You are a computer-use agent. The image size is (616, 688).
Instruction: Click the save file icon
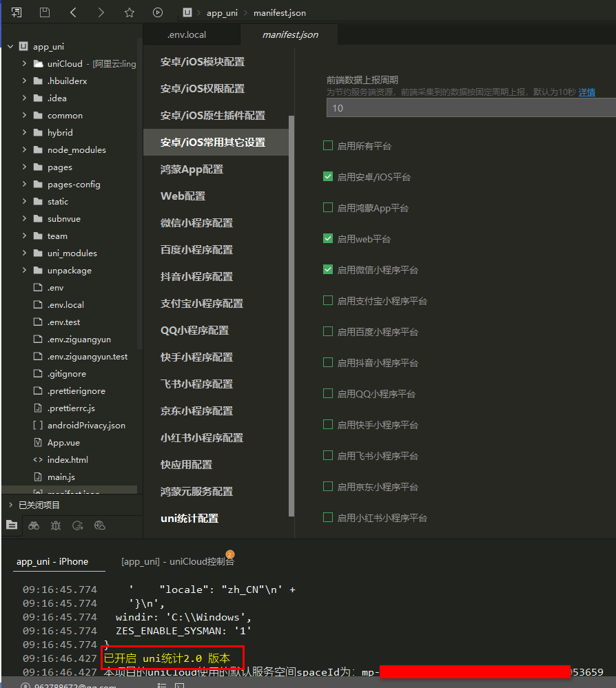45,12
